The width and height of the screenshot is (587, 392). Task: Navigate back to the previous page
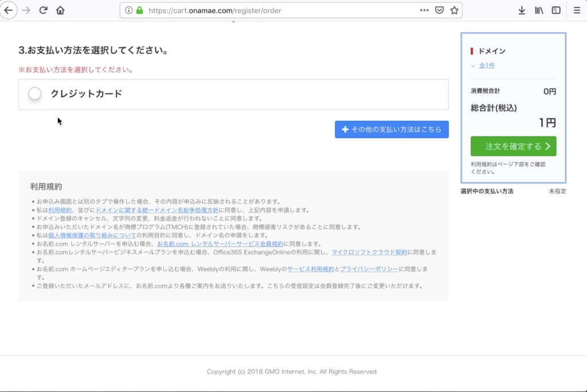[8, 10]
